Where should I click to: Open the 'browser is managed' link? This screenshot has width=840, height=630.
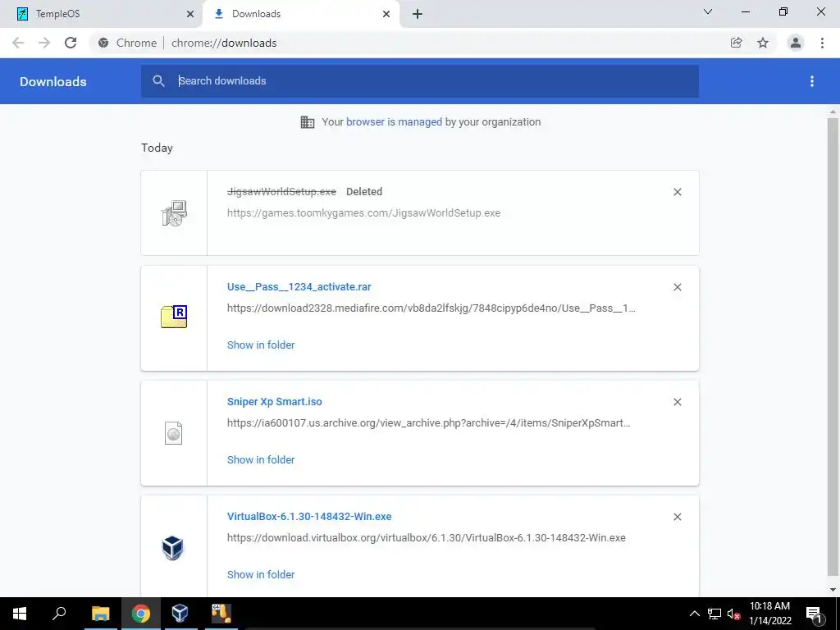click(x=394, y=122)
